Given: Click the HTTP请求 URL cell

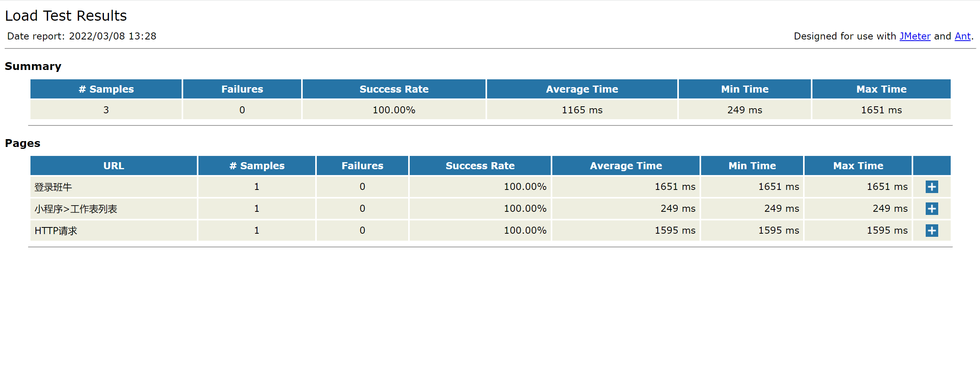Looking at the screenshot, I should 114,231.
